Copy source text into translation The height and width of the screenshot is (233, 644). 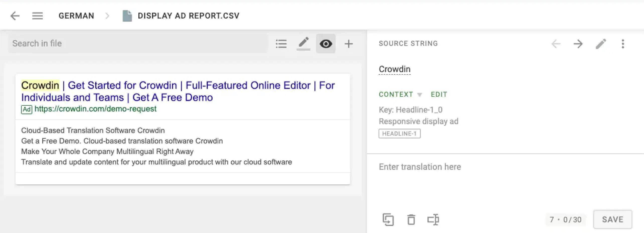coord(388,220)
